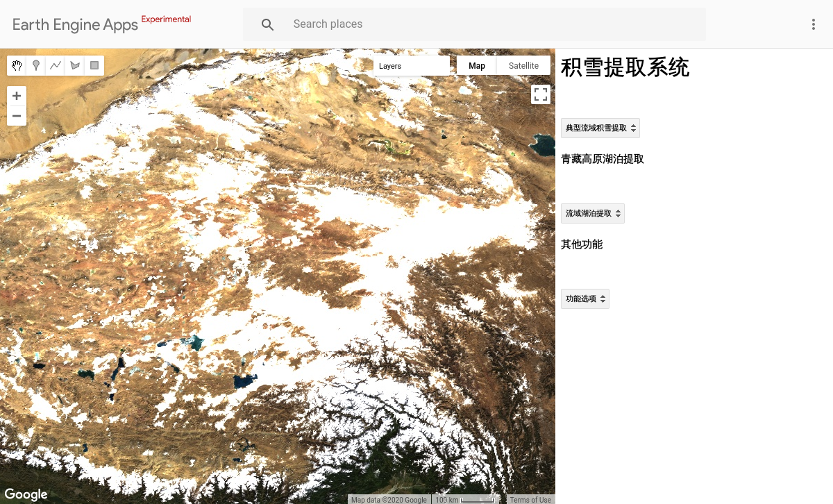Viewport: 833px width, 504px height.
Task: Switch to Map view
Action: pos(477,65)
